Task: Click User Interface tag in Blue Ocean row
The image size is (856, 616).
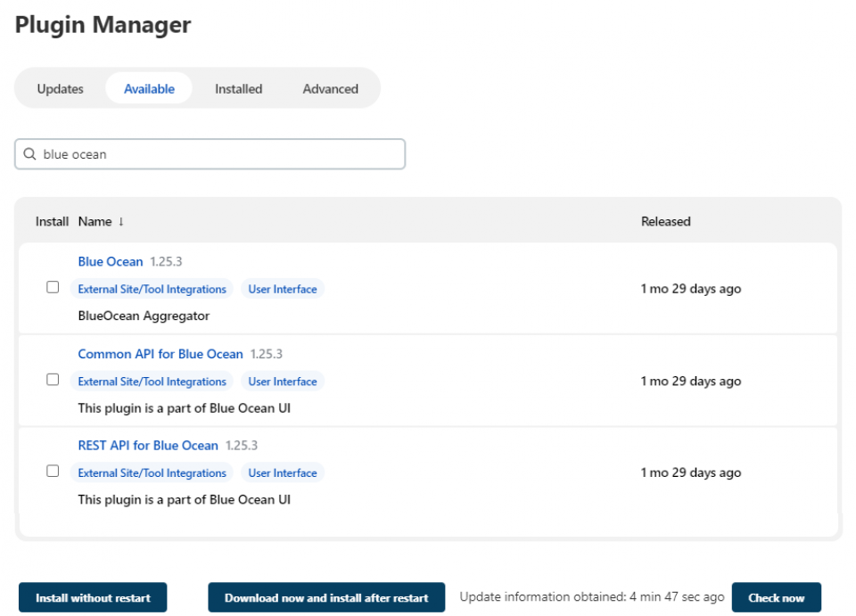Action: tap(283, 289)
